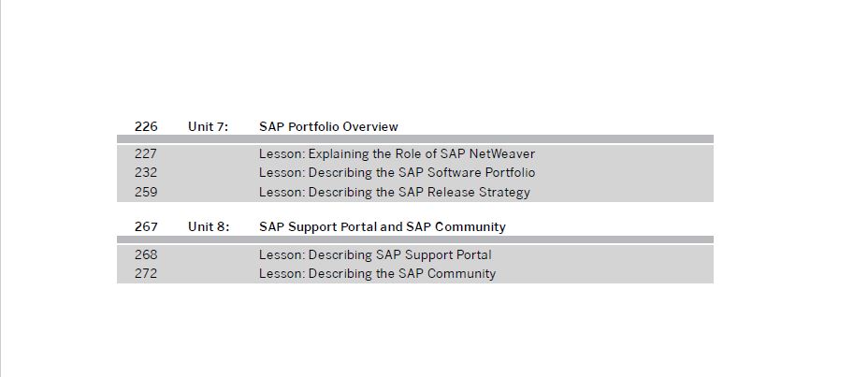The height and width of the screenshot is (377, 868).
Task: Select the 'Unit 8:' label
Action: 209,227
